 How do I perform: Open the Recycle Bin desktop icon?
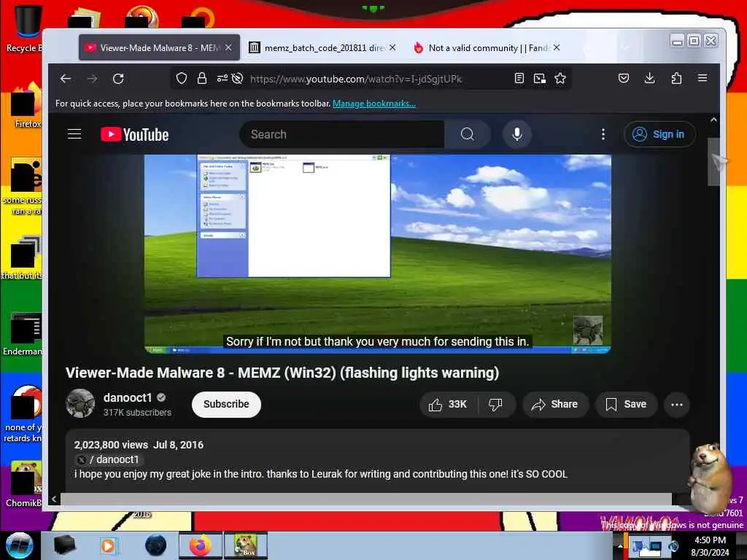[x=24, y=28]
